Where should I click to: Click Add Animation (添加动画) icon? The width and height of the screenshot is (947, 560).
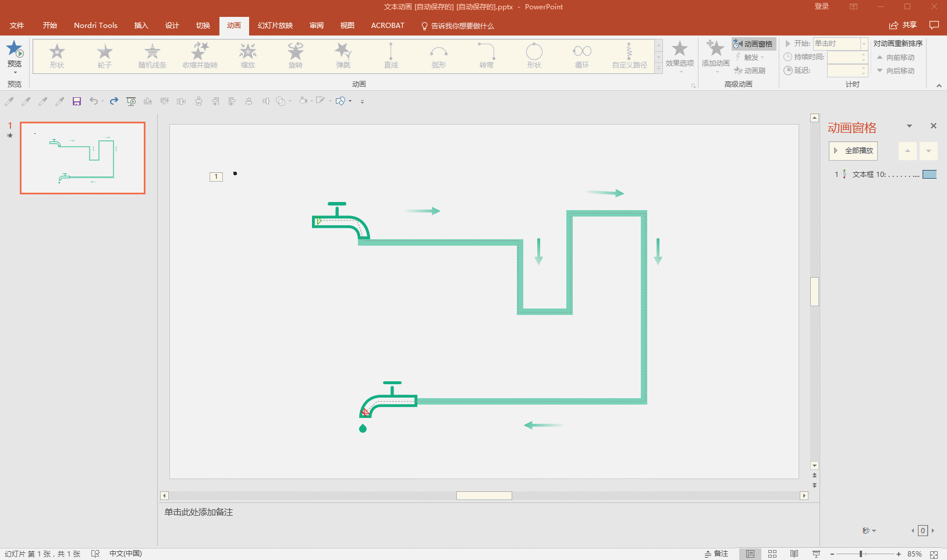pos(715,50)
